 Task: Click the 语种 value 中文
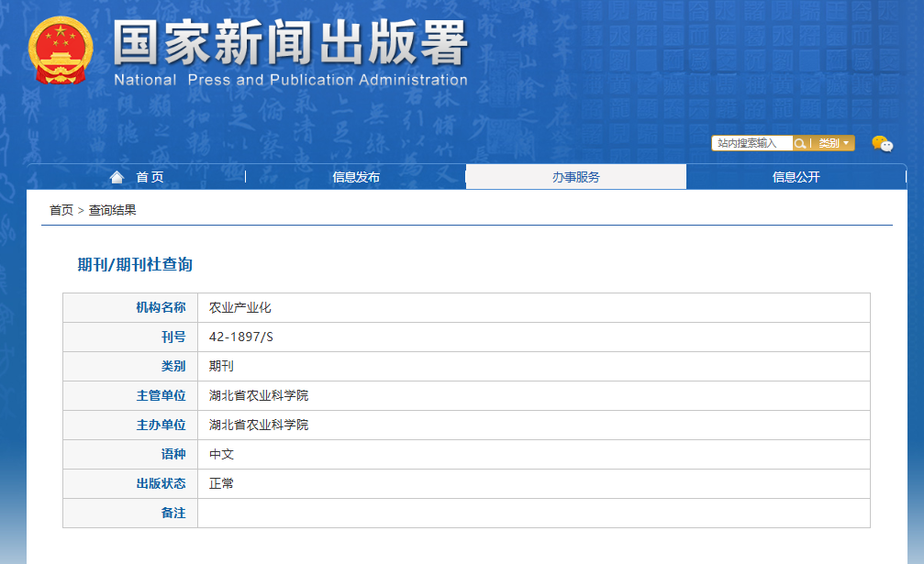tap(222, 454)
